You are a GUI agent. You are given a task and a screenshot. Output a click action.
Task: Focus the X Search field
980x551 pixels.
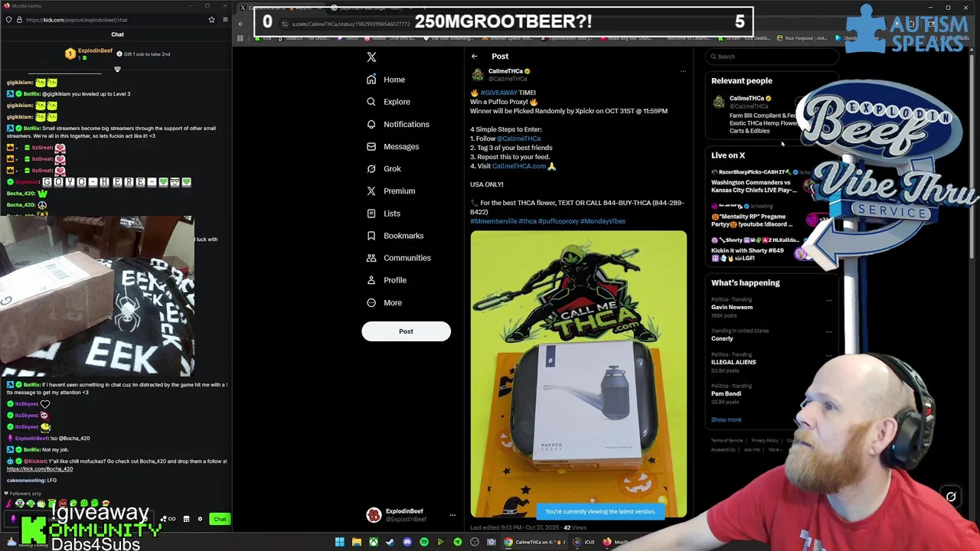772,56
